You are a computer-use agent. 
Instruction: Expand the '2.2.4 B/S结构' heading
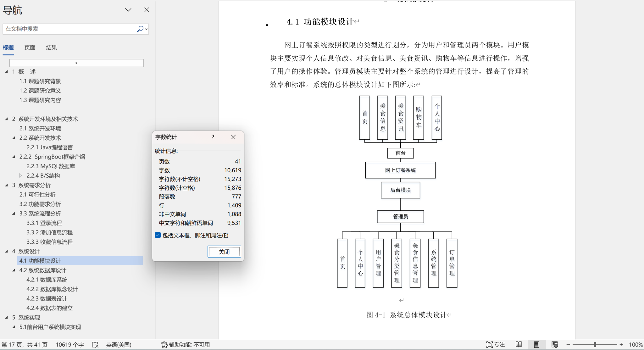pos(21,175)
